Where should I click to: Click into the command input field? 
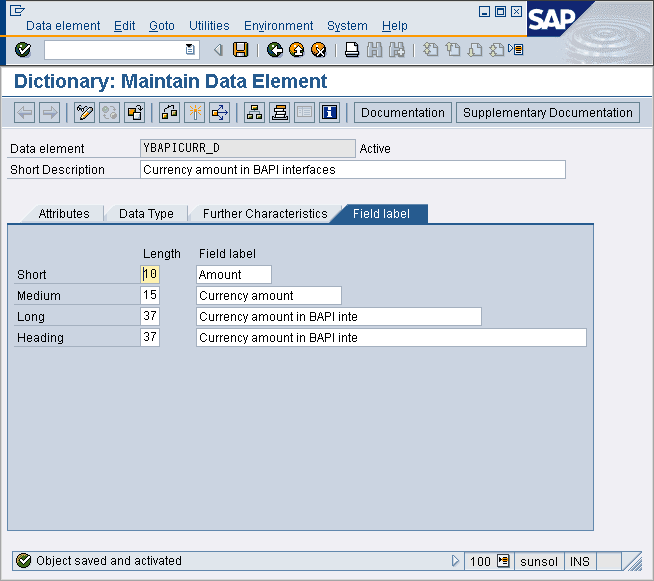[x=115, y=50]
